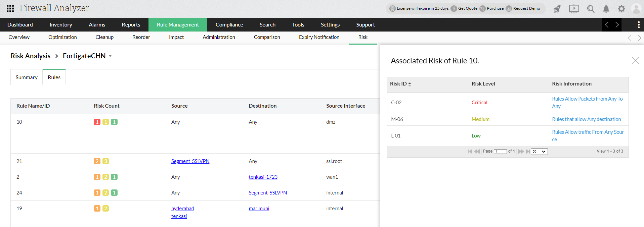Open the Segment_SSLVPN source link
This screenshot has height=227, width=644.
(190, 161)
